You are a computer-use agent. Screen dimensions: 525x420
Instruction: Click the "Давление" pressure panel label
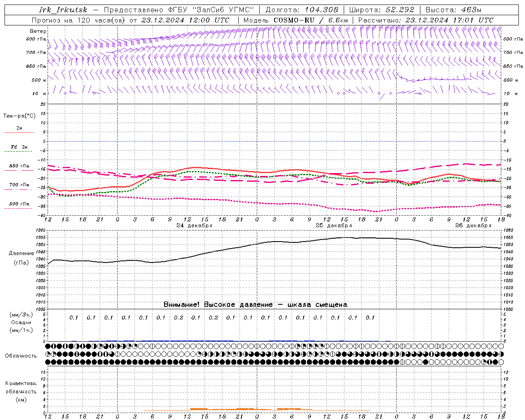(21, 253)
